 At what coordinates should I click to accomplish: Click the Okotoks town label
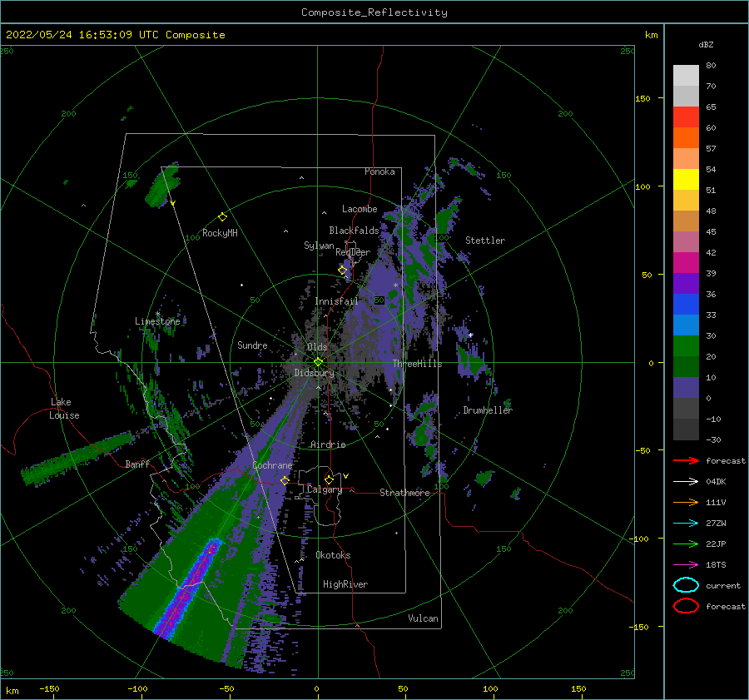(333, 555)
